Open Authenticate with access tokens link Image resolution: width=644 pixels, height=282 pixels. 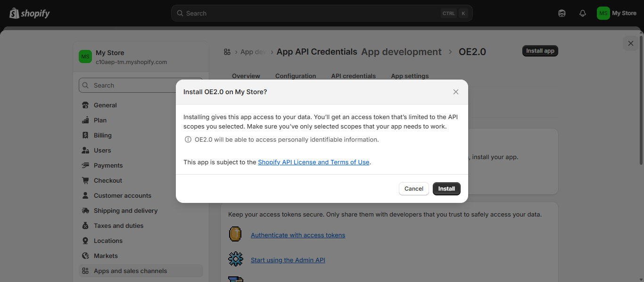[297, 235]
